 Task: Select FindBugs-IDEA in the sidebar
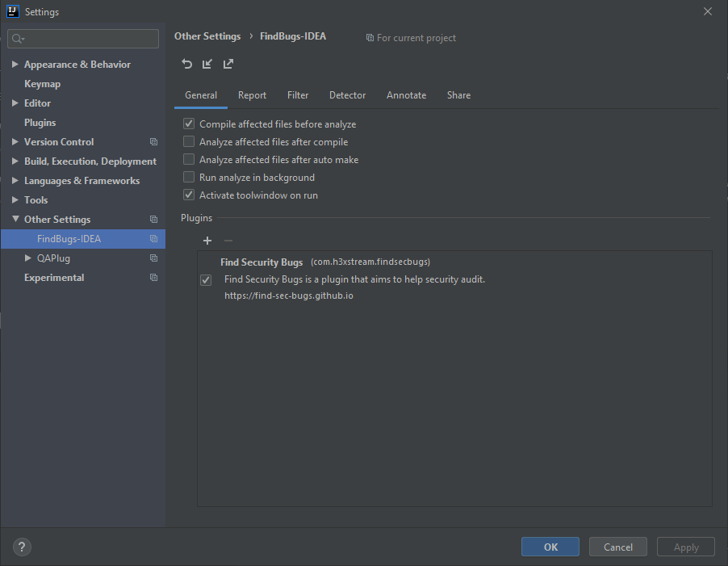pos(68,238)
